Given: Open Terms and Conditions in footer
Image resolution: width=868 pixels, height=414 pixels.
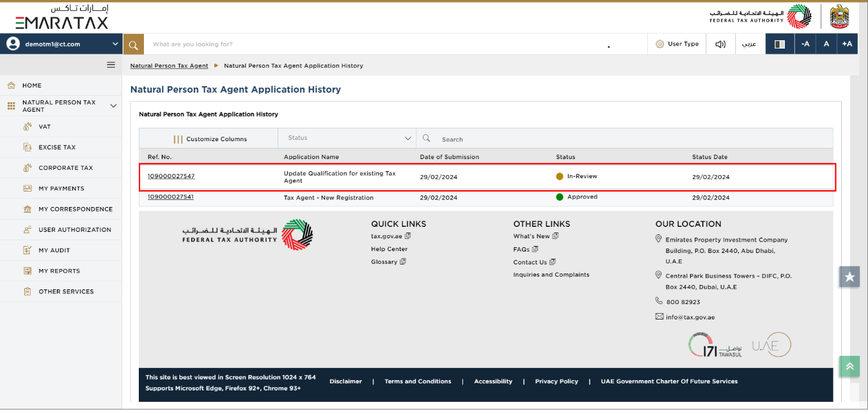Looking at the screenshot, I should (418, 381).
